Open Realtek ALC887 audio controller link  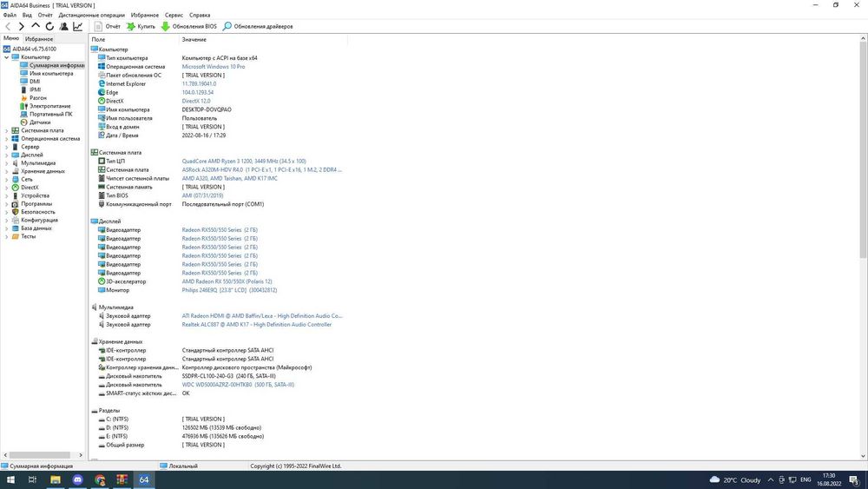pyautogui.click(x=257, y=325)
